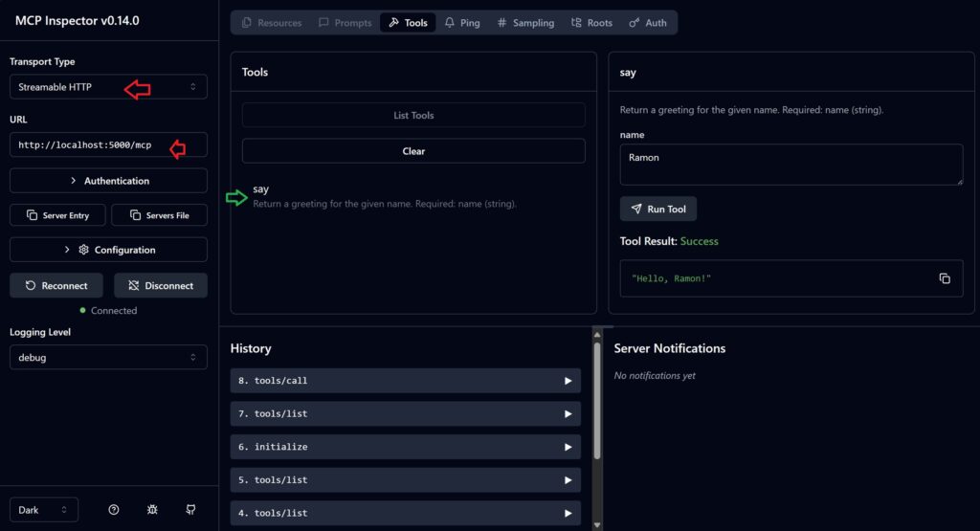Image resolution: width=980 pixels, height=531 pixels.
Task: Open the Logging Level dropdown
Action: point(108,357)
